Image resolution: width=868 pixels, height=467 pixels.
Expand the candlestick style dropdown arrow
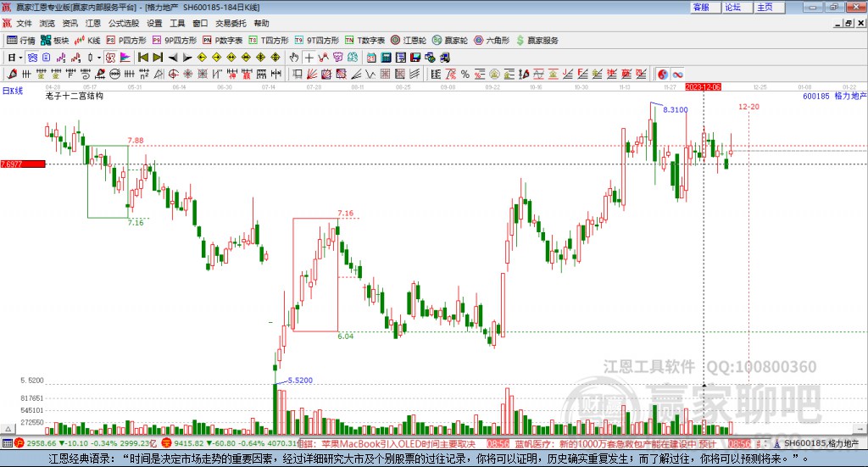[98, 58]
